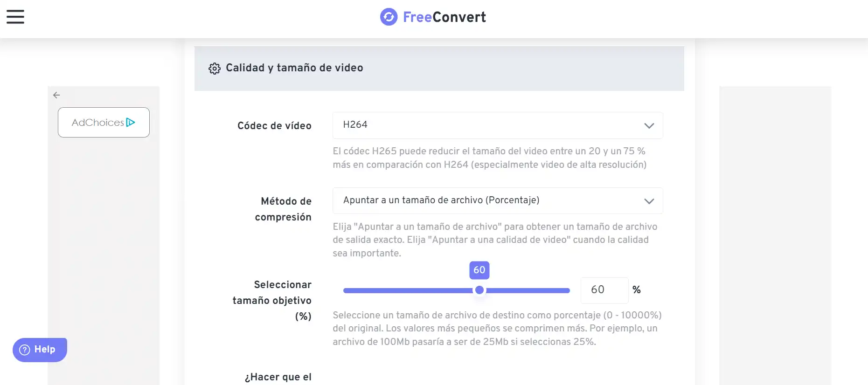Click the chevron on Apuntar a un tamaño dropdown
The width and height of the screenshot is (868, 385).
coord(649,201)
